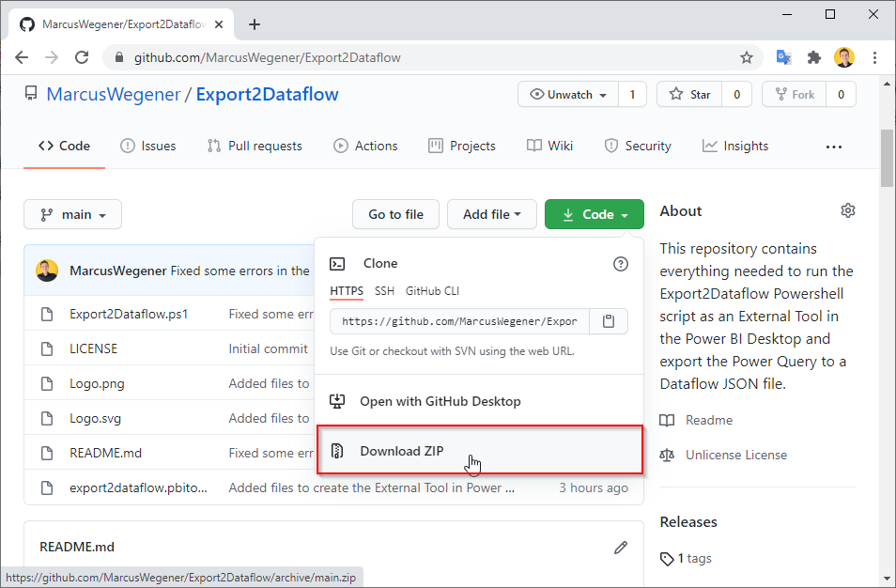Click the file icon next to Logo.svg
The image size is (896, 588).
47,418
